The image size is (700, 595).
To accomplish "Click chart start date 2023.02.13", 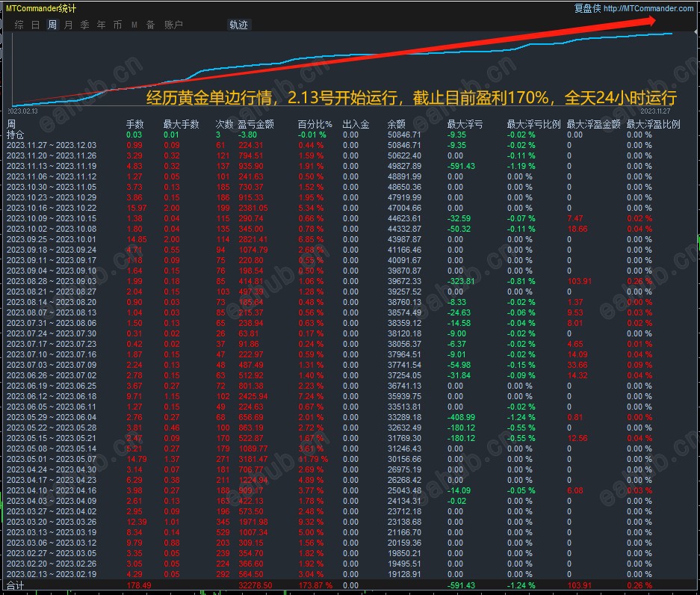I will [x=22, y=111].
